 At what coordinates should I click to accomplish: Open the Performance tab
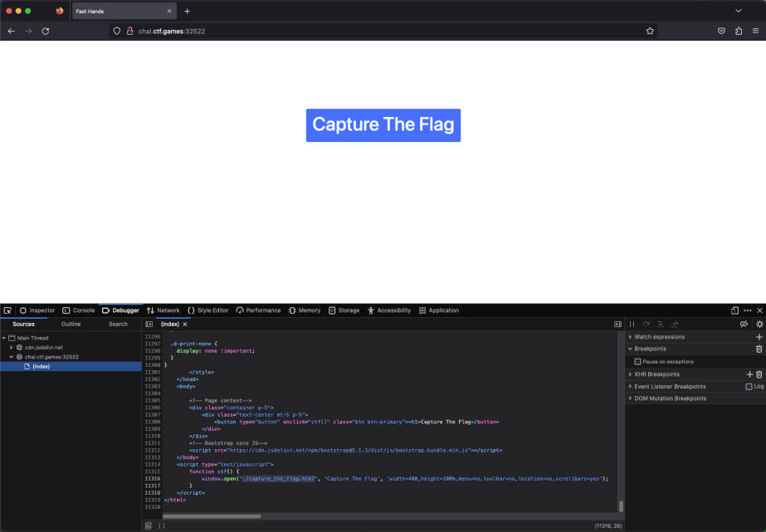coord(258,310)
